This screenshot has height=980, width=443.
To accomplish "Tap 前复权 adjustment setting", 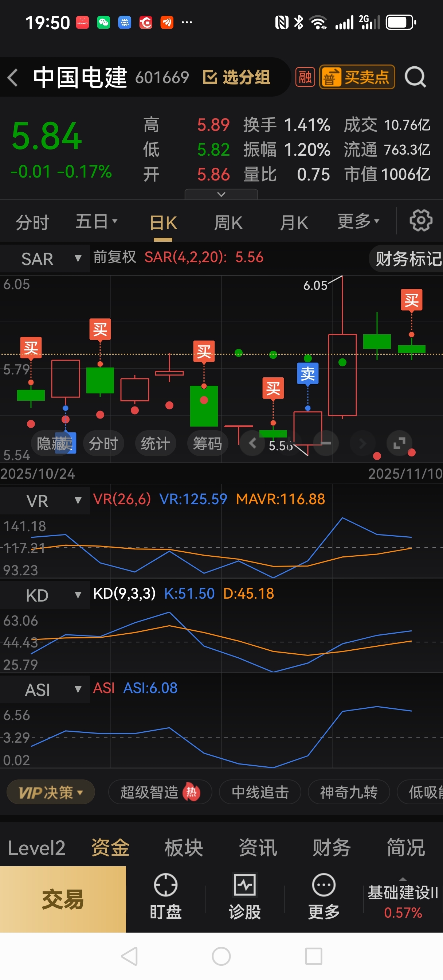I will (114, 257).
